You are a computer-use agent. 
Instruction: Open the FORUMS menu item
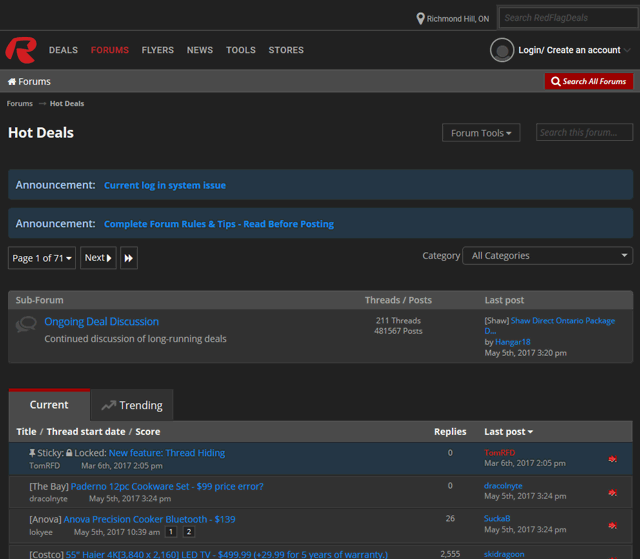click(110, 50)
